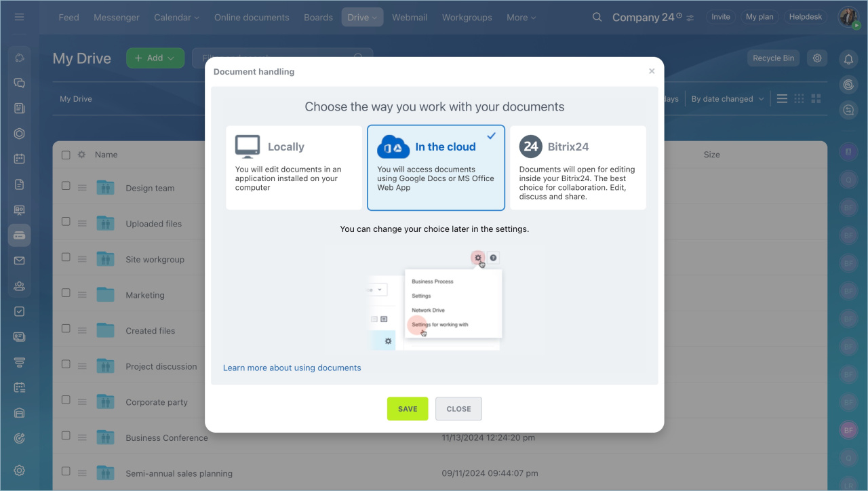Check the Created files row checkbox
Image resolution: width=868 pixels, height=491 pixels.
[66, 328]
